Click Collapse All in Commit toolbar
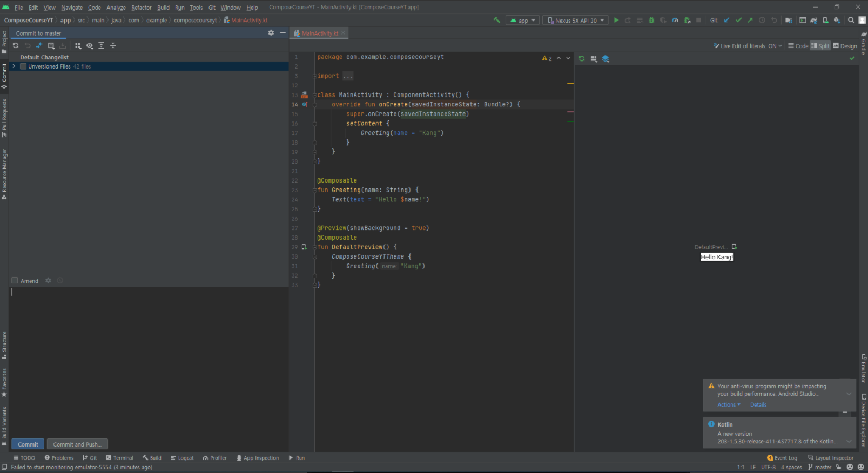The width and height of the screenshot is (868, 473). pyautogui.click(x=113, y=45)
